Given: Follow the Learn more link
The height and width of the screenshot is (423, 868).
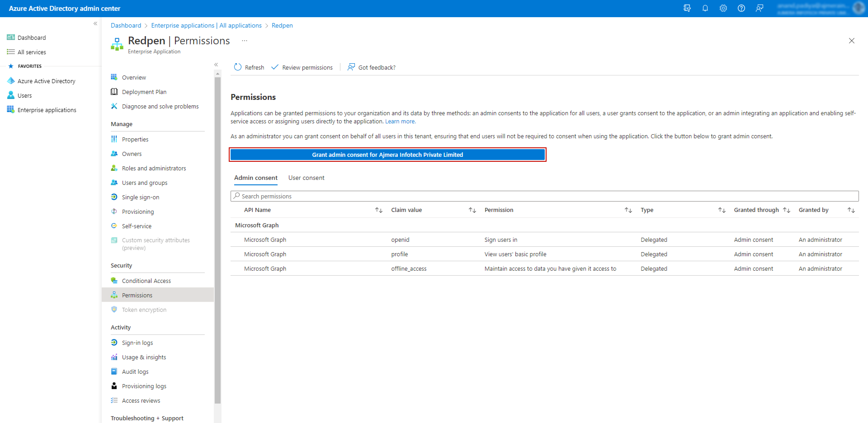Looking at the screenshot, I should (x=400, y=122).
